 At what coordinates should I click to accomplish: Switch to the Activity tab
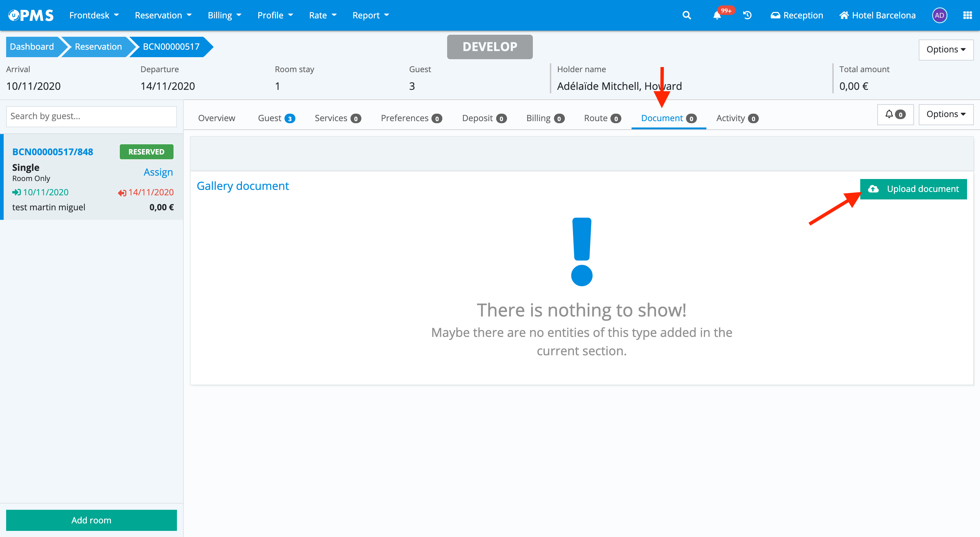pyautogui.click(x=737, y=118)
